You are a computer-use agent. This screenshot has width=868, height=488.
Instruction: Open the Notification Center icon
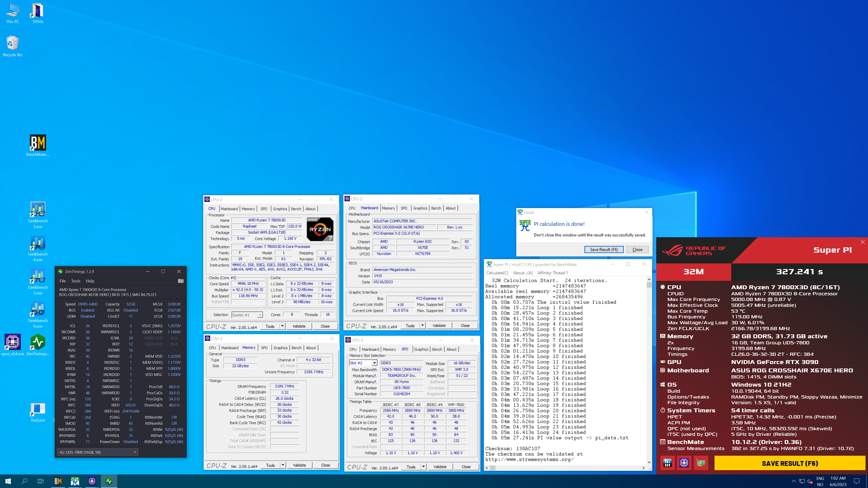[x=856, y=481]
